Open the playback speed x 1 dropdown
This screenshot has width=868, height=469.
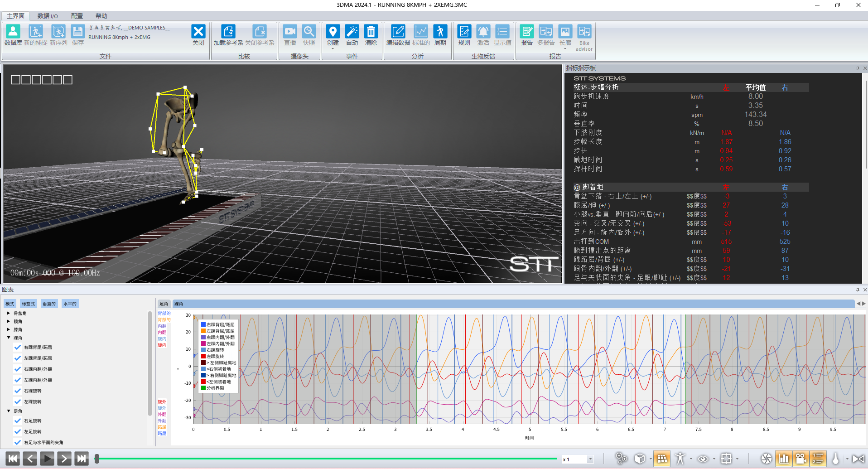click(x=590, y=459)
